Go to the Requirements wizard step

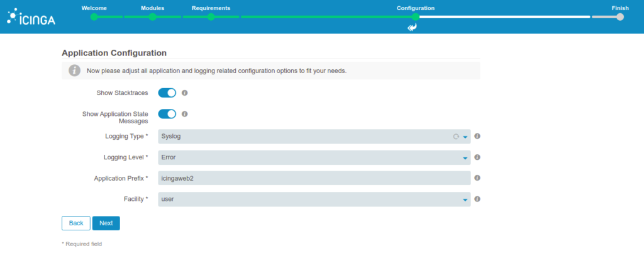point(211,8)
